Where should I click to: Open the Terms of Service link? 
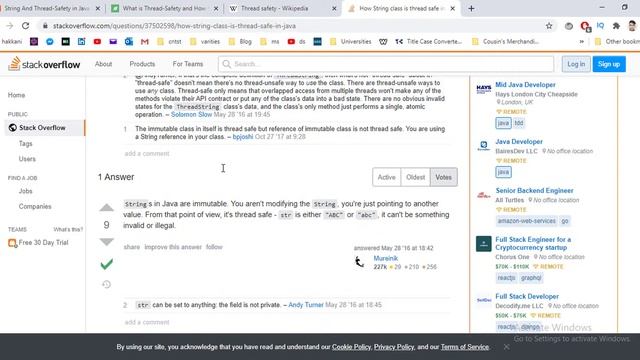(x=464, y=347)
